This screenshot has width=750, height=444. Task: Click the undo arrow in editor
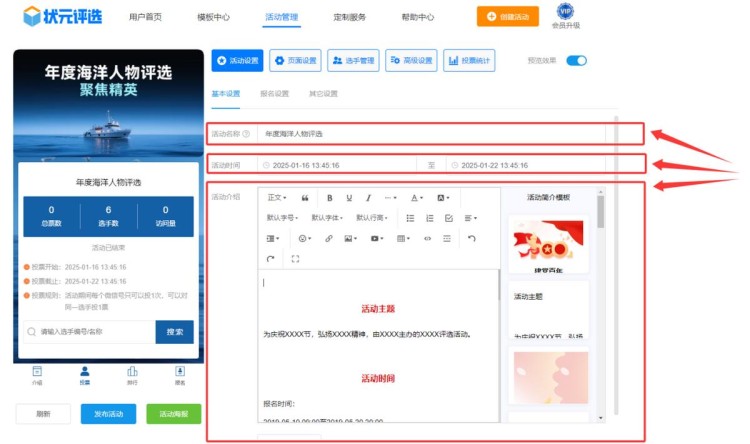pyautogui.click(x=472, y=239)
